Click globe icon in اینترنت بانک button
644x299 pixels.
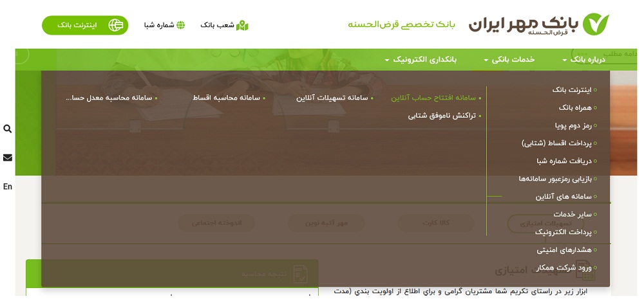coord(116,25)
